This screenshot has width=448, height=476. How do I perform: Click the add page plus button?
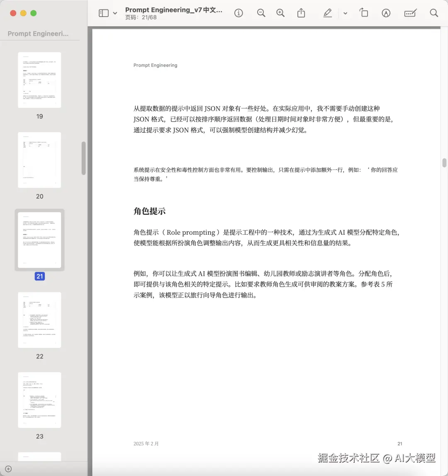point(8,469)
